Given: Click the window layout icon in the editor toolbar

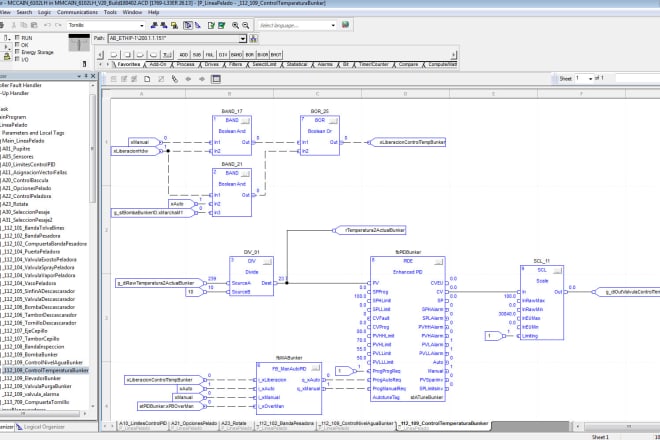Looking at the screenshot, I should [x=216, y=79].
